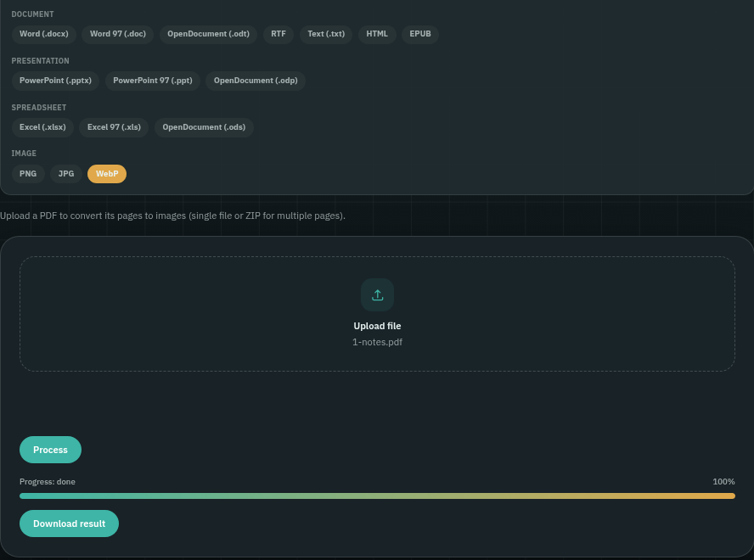This screenshot has height=560, width=754.
Task: Select EPUB output format
Action: pyautogui.click(x=420, y=34)
